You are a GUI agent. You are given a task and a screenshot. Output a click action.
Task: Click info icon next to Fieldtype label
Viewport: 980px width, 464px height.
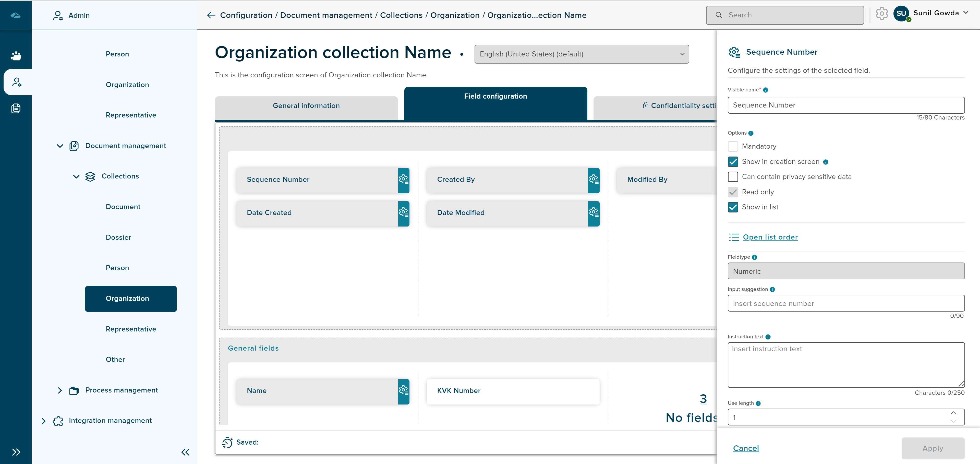[754, 257]
